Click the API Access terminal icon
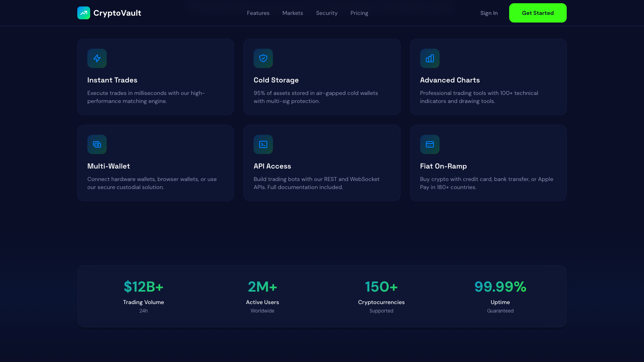Screen dimensions: 644x362 click(263, 144)
